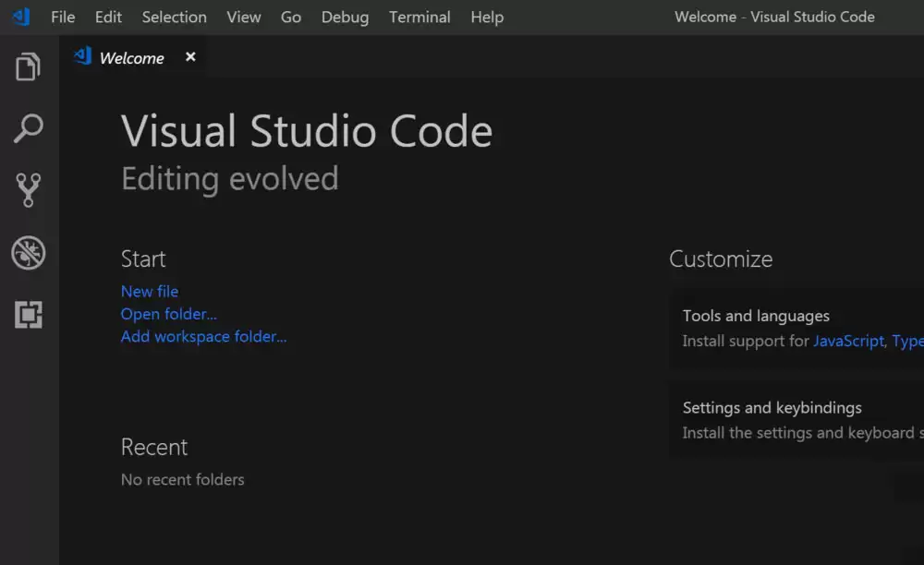Click the Add workspace folder link
The image size is (924, 565).
[x=203, y=336]
